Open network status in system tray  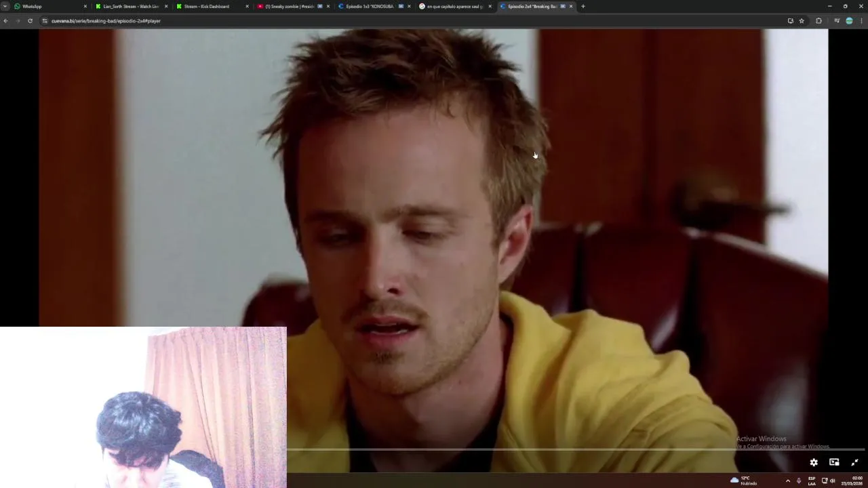coord(824,481)
